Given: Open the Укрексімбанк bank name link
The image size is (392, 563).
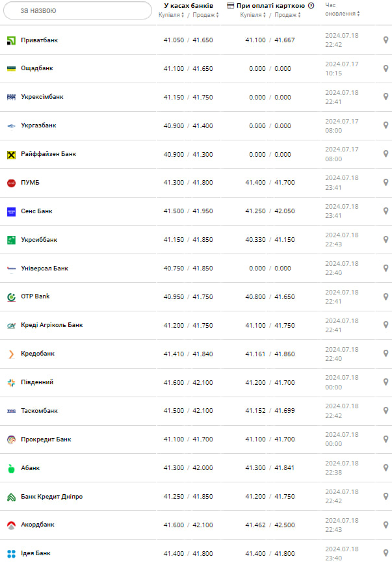Looking at the screenshot, I should [42, 97].
